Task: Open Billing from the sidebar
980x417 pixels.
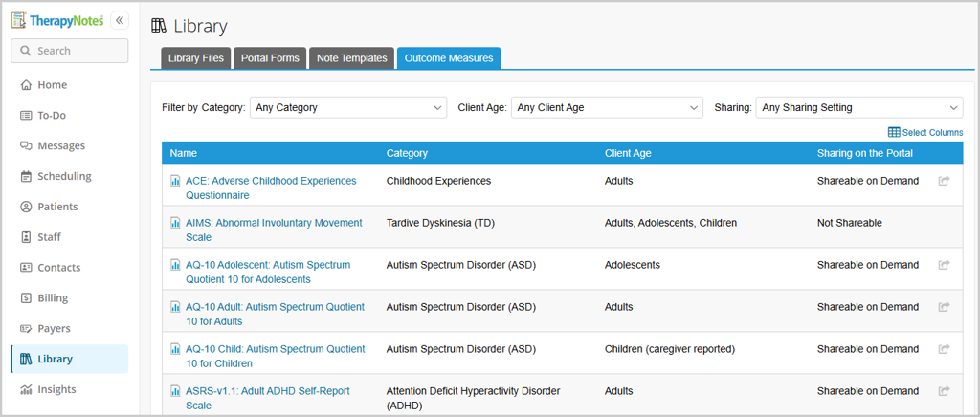Action: [x=53, y=298]
